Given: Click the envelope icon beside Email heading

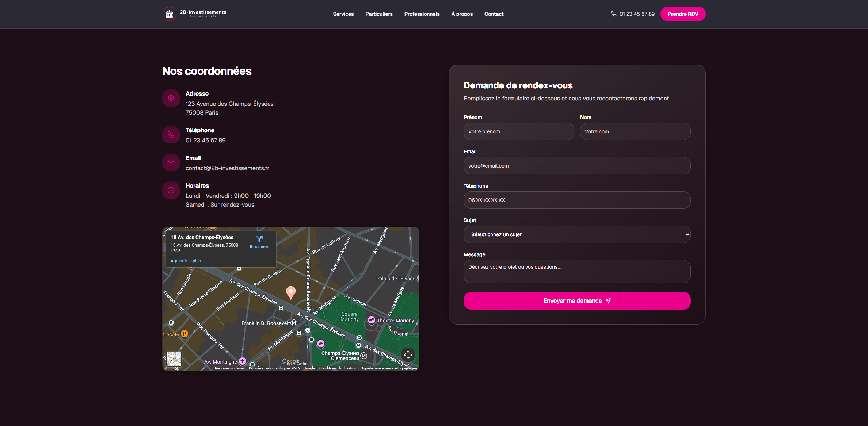Looking at the screenshot, I should pyautogui.click(x=171, y=162).
